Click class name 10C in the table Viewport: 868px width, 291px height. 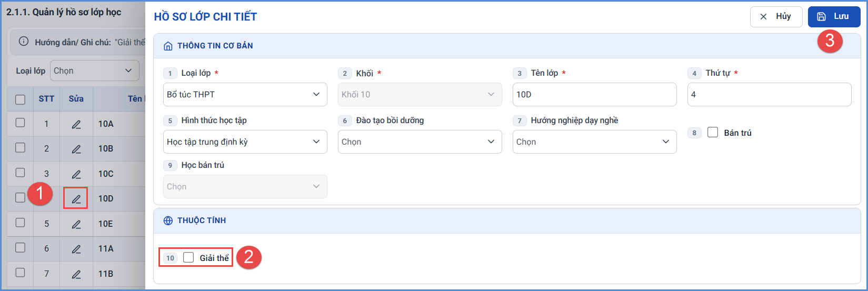(x=106, y=174)
